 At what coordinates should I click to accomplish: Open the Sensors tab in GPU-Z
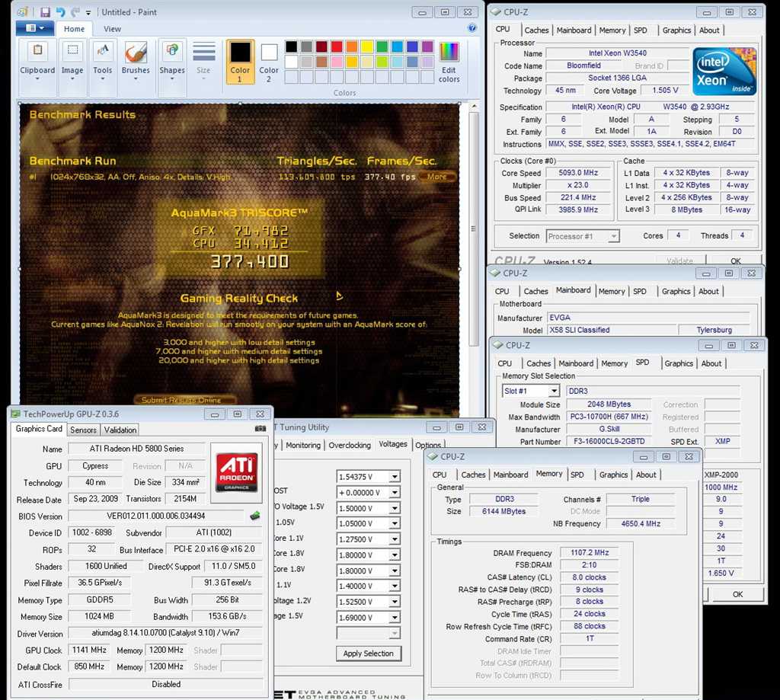pyautogui.click(x=83, y=430)
